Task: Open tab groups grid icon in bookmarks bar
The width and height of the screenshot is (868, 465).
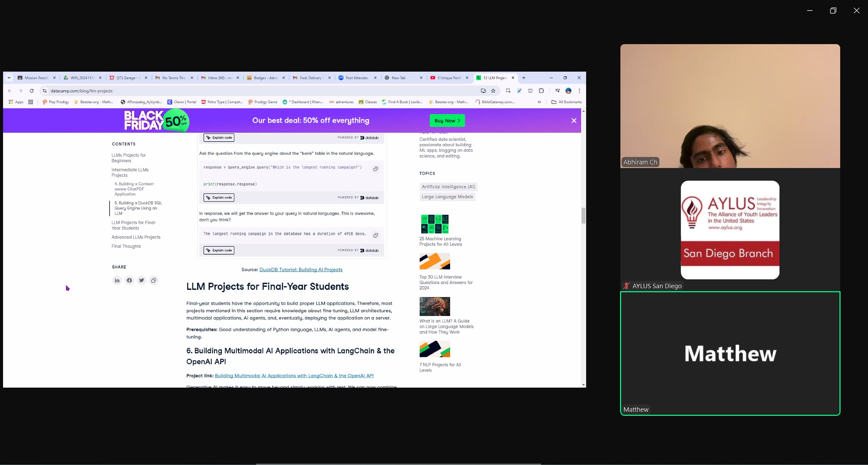Action: pyautogui.click(x=31, y=102)
